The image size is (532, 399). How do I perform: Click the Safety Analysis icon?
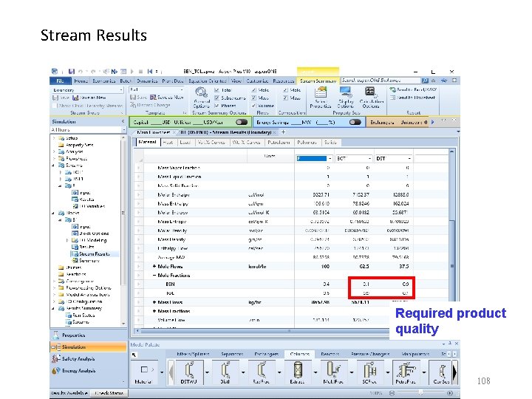coord(55,358)
